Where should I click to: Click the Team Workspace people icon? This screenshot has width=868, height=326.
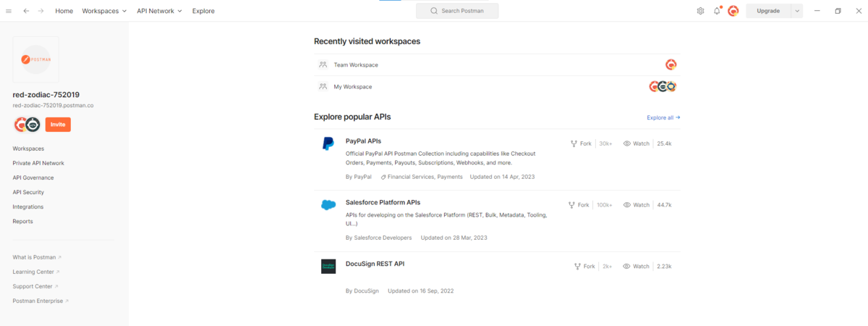pos(323,64)
